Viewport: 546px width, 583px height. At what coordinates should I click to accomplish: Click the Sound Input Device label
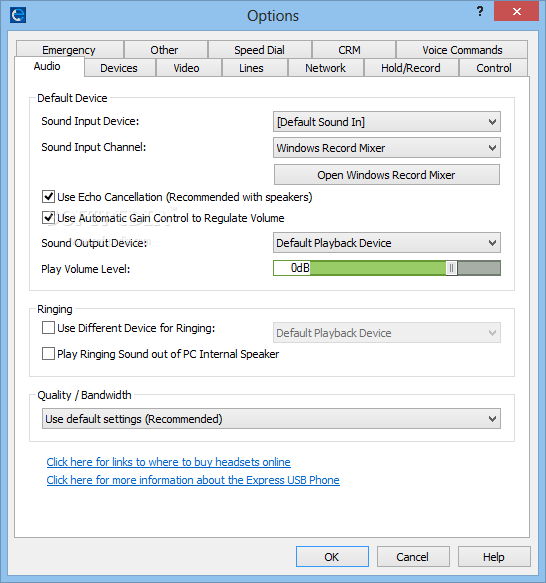click(x=90, y=121)
